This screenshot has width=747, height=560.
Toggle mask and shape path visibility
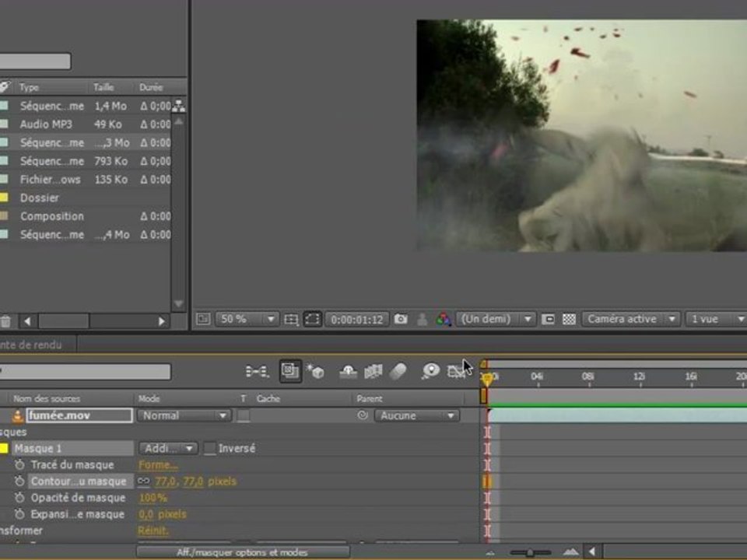click(x=313, y=319)
